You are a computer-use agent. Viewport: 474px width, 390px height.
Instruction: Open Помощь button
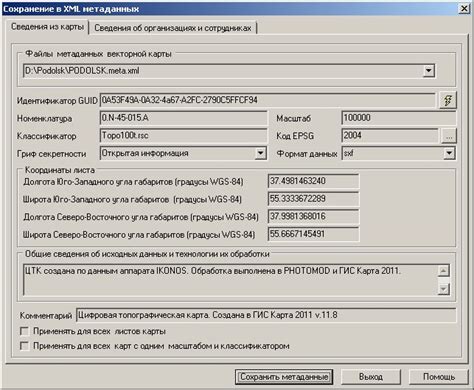[x=439, y=377]
